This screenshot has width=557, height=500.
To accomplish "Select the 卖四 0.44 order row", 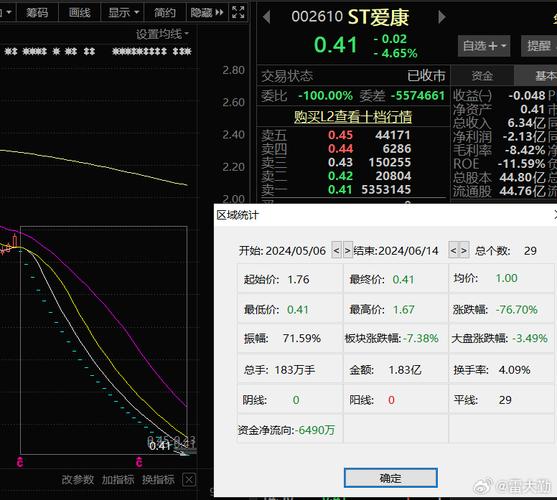I will pos(336,148).
